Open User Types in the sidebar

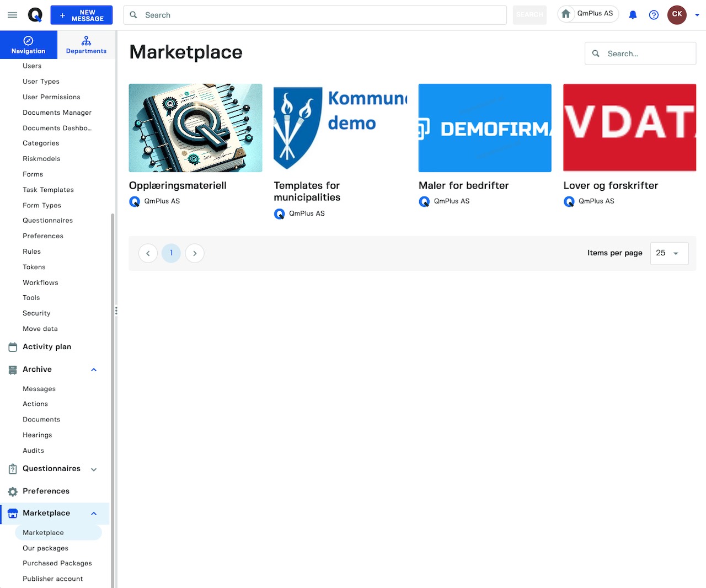pos(41,81)
